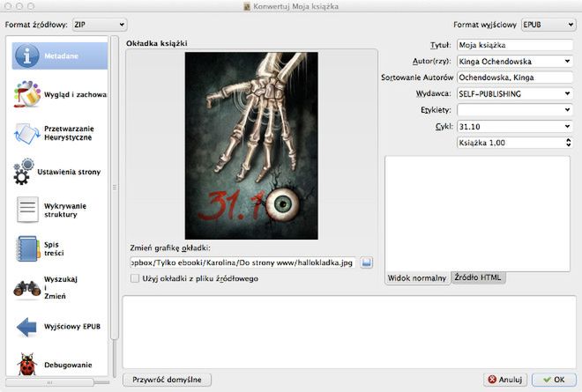Open Format wyjściowy EPUB dropdown
The height and width of the screenshot is (392, 582).
tap(548, 25)
